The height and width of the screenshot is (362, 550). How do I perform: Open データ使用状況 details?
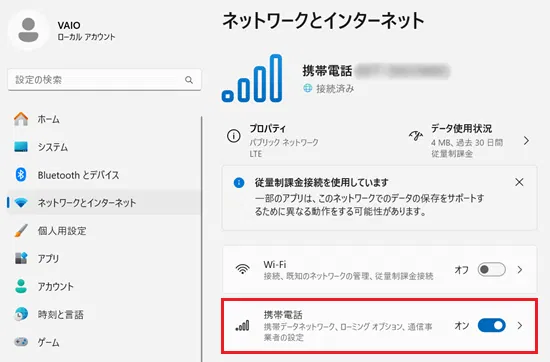click(470, 140)
